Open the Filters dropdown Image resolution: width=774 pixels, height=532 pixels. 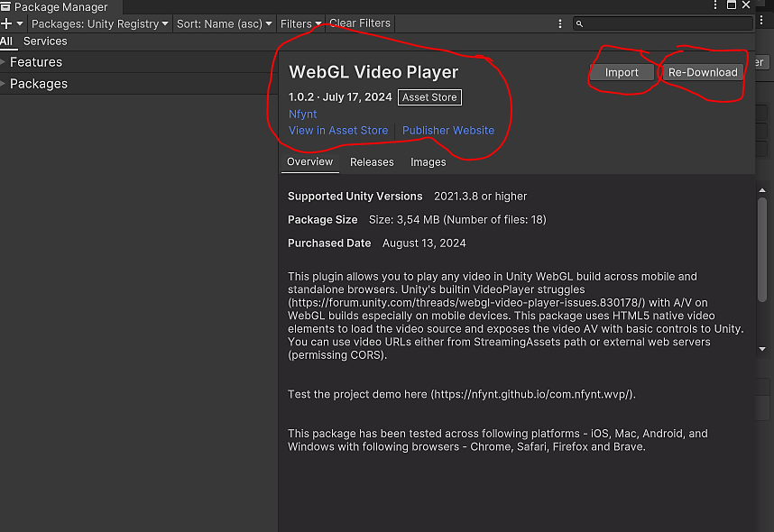[300, 23]
